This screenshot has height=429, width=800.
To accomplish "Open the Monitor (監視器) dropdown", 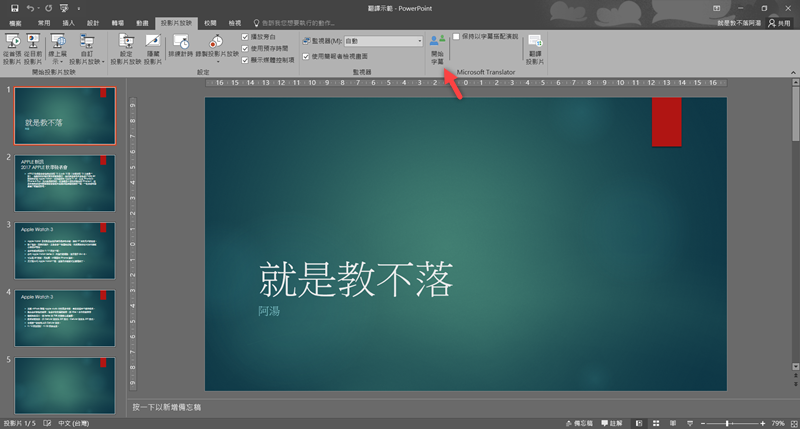I will [383, 41].
